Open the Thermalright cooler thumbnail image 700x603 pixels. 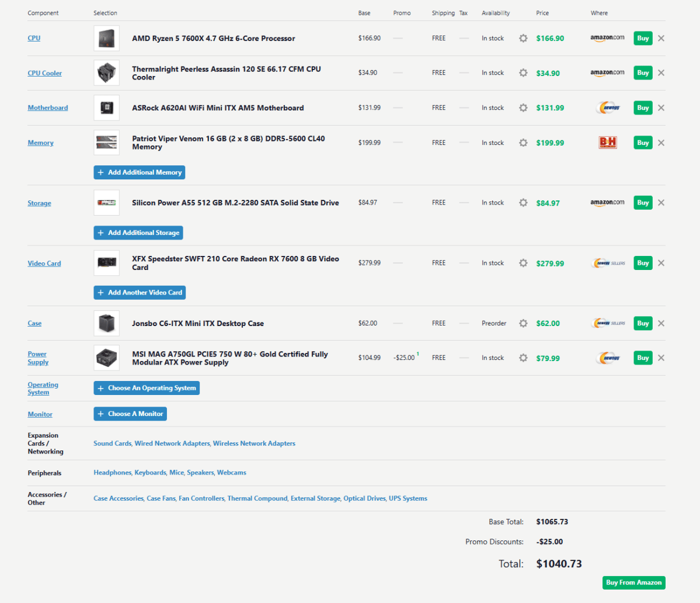pos(107,73)
